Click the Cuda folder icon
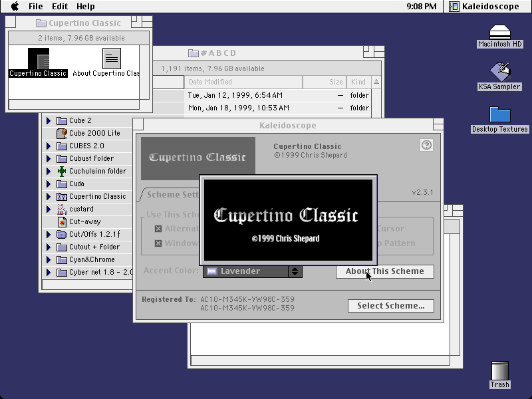 [62, 184]
